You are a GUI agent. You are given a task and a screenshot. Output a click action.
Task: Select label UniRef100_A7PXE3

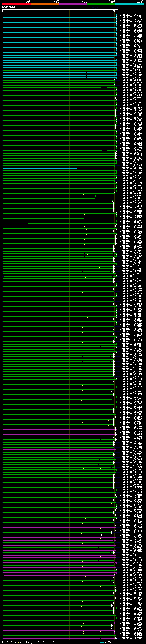(x=131, y=191)
